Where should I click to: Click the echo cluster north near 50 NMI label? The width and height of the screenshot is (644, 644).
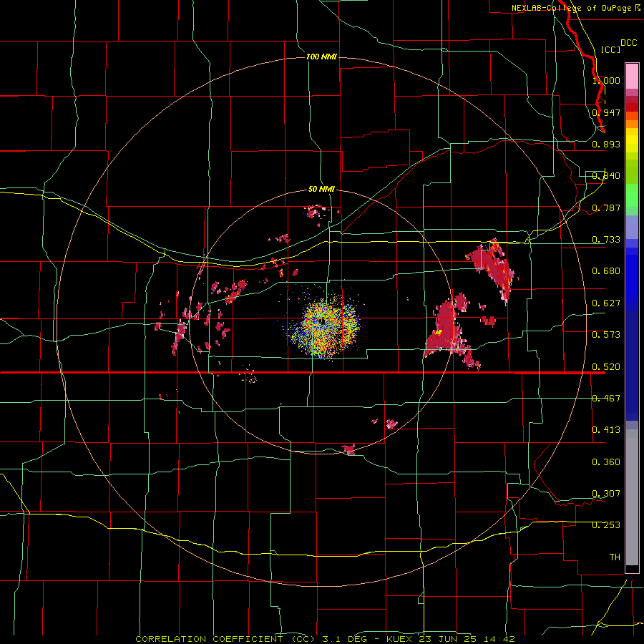pyautogui.click(x=315, y=211)
